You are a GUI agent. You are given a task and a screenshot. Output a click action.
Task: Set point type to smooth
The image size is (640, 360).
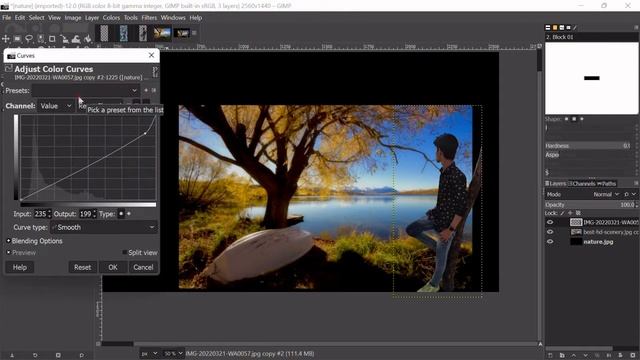click(121, 214)
